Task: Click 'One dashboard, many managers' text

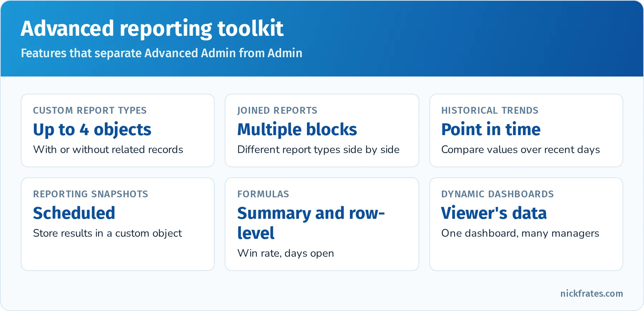Action: pyautogui.click(x=520, y=233)
